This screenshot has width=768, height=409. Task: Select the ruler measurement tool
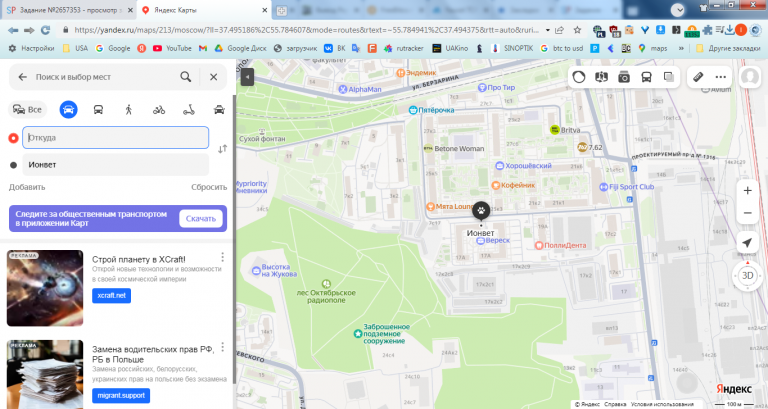point(698,77)
